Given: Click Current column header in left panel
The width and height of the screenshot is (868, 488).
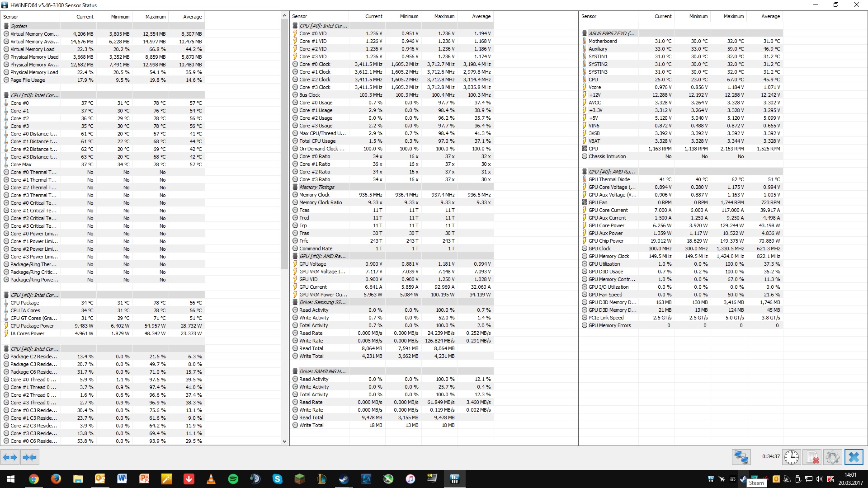Looking at the screenshot, I should pos(85,17).
